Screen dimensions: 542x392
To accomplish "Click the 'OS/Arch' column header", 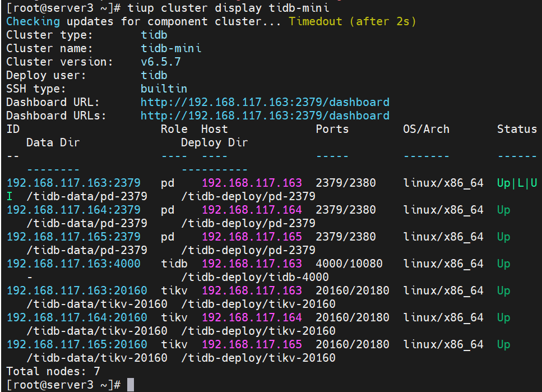I will 426,129.
